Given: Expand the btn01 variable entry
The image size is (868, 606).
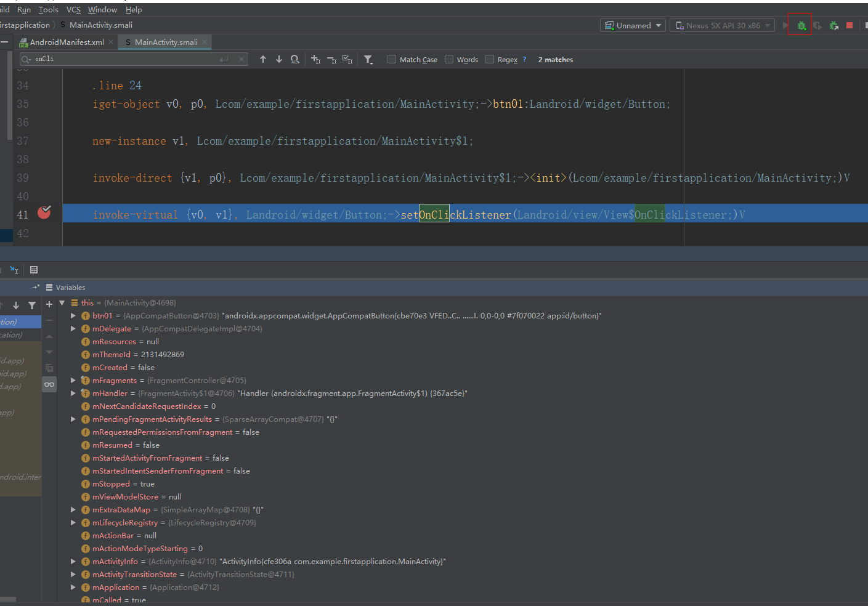Looking at the screenshot, I should pos(73,315).
